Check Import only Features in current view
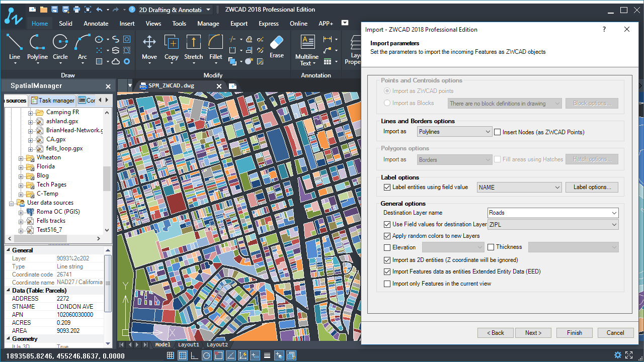 click(387, 284)
